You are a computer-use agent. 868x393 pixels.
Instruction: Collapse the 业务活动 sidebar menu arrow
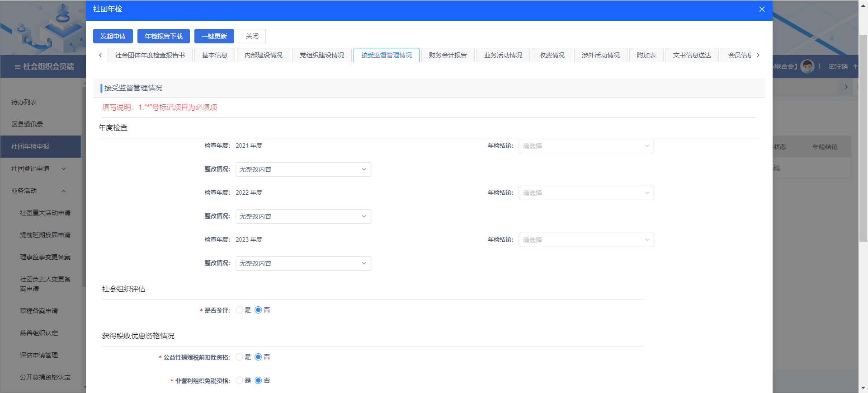click(x=64, y=191)
